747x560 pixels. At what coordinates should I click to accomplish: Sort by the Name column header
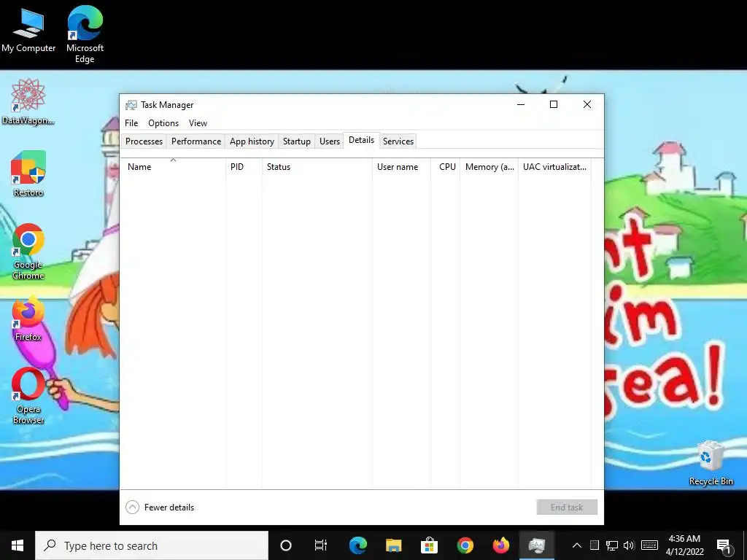click(x=174, y=167)
